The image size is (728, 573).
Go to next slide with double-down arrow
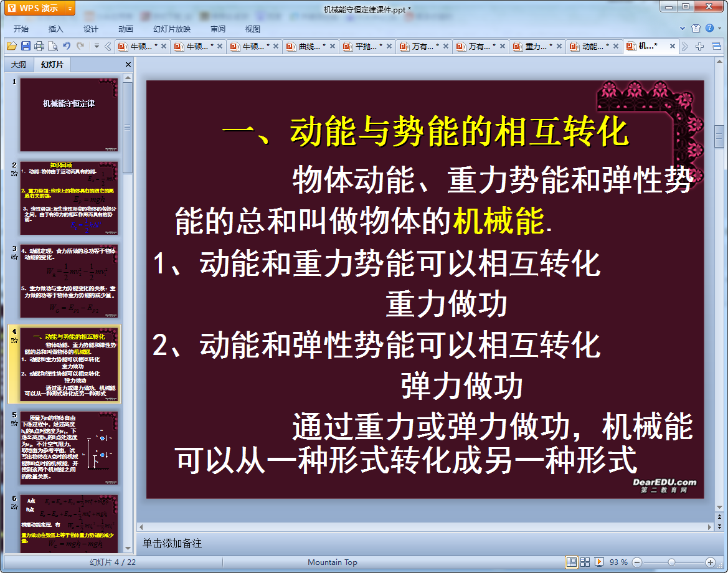tap(719, 526)
